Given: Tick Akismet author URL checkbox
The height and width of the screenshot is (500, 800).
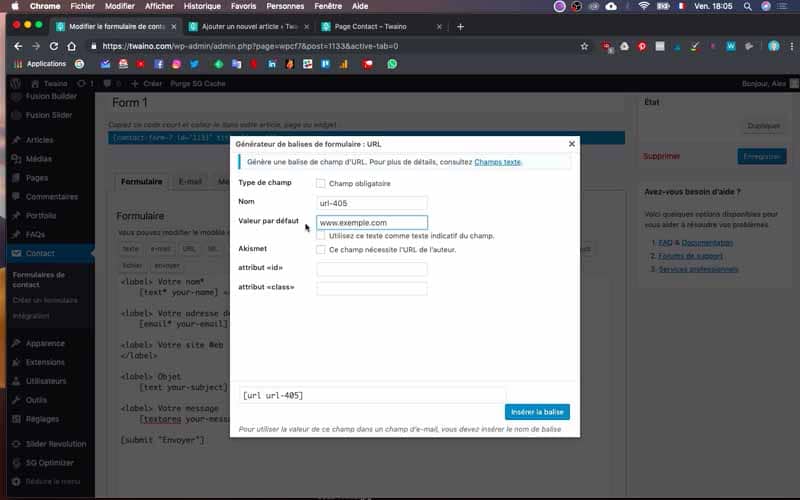Looking at the screenshot, I should 320,249.
